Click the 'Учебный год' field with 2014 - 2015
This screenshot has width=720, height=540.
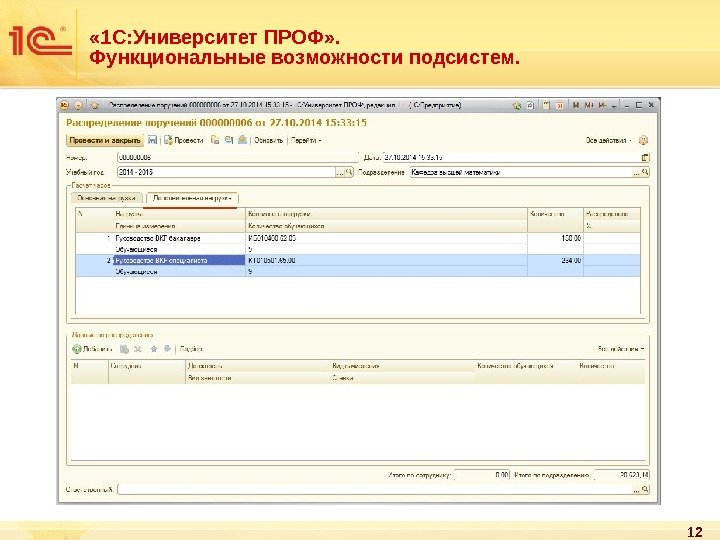[226, 172]
